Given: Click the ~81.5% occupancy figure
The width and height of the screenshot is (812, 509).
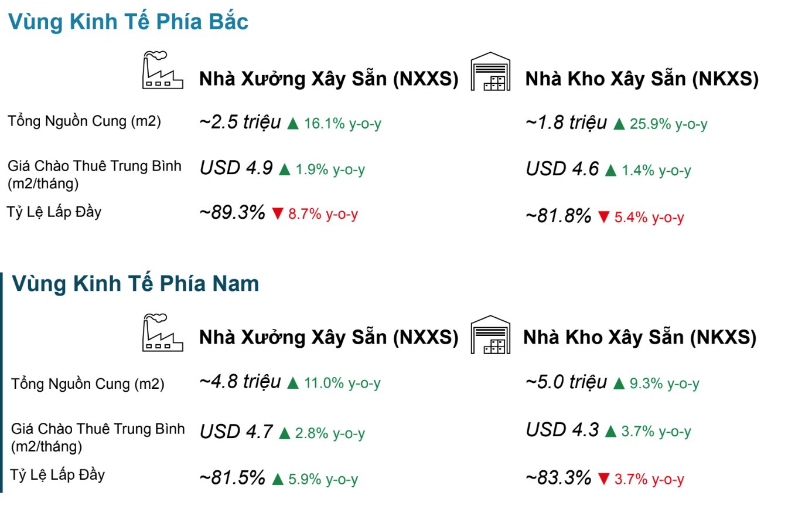Looking at the screenshot, I should (233, 477).
